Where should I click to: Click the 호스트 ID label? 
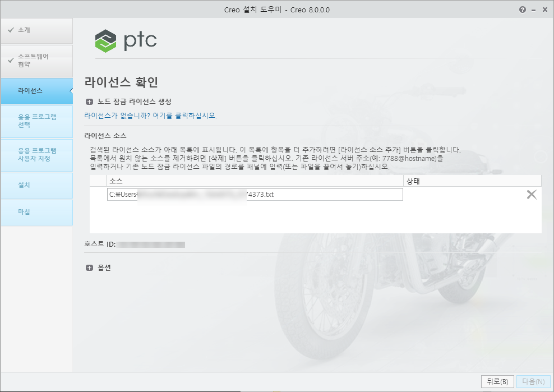(100, 245)
